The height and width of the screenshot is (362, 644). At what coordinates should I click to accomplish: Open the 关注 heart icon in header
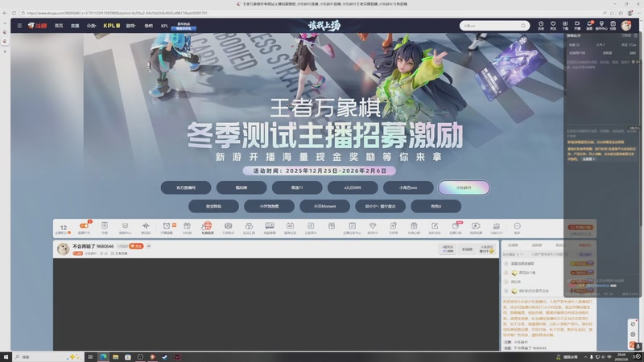coord(553,26)
